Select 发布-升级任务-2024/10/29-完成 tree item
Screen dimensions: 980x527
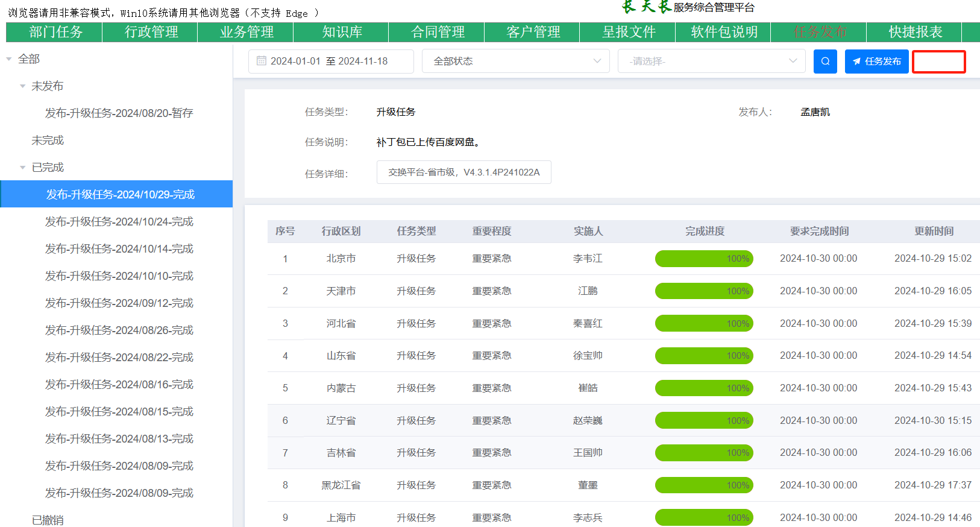click(116, 194)
